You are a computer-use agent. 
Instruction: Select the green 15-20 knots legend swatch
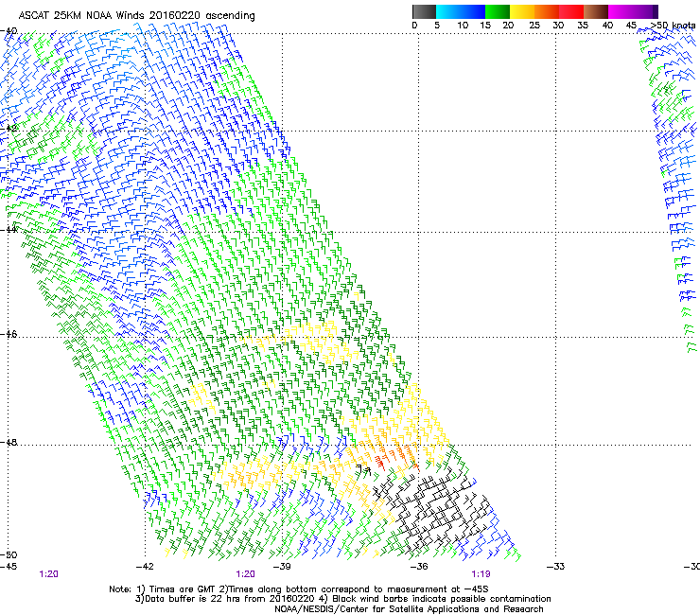pyautogui.click(x=498, y=11)
